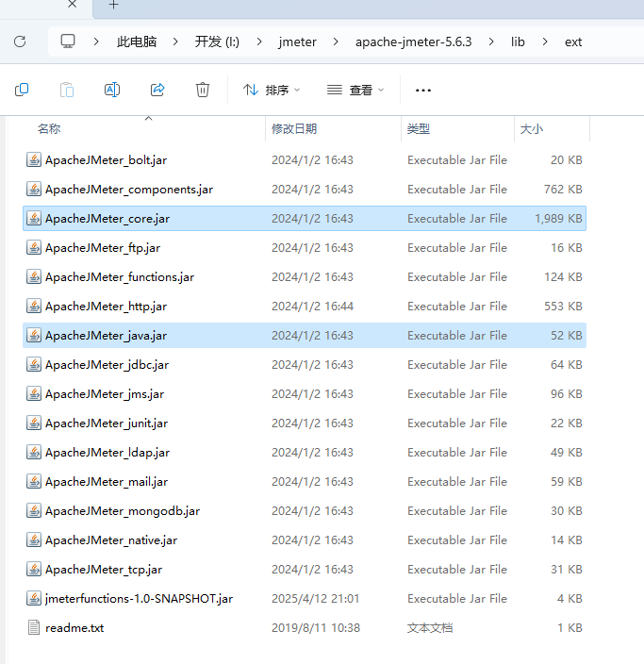Navigate to apache-jmeter-5.6.3 in breadcrumb

point(413,41)
